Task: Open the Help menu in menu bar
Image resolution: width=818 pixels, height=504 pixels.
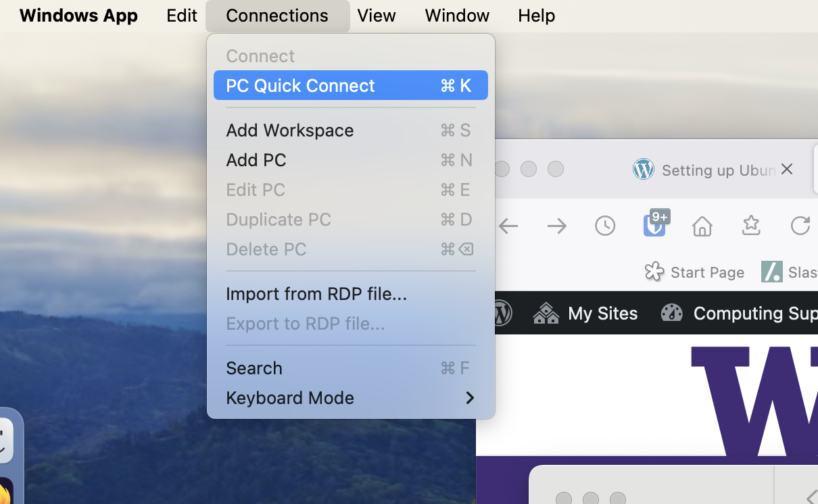Action: [x=536, y=16]
